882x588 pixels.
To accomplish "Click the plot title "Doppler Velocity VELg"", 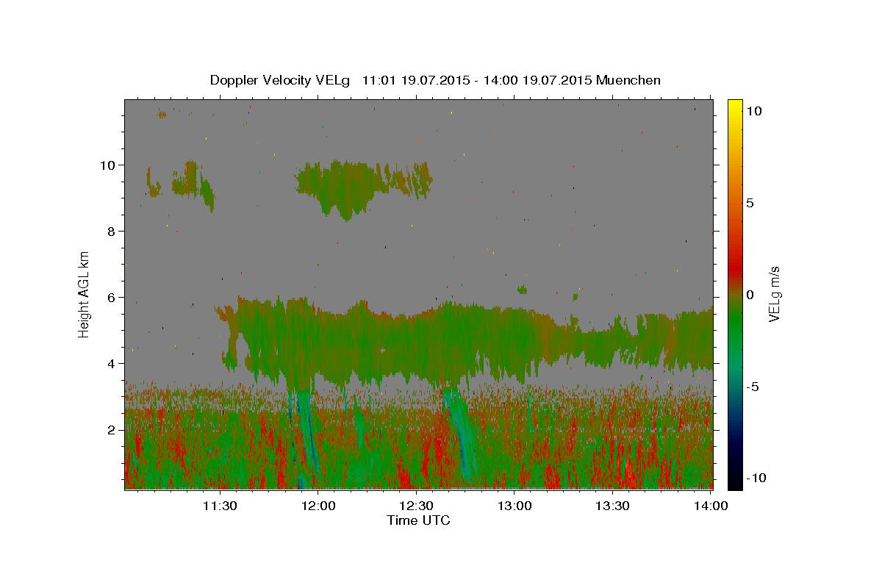I will pos(279,80).
